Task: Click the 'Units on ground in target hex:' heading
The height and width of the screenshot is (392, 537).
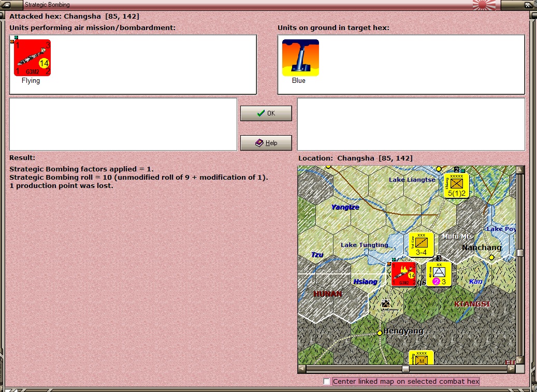Action: point(333,28)
